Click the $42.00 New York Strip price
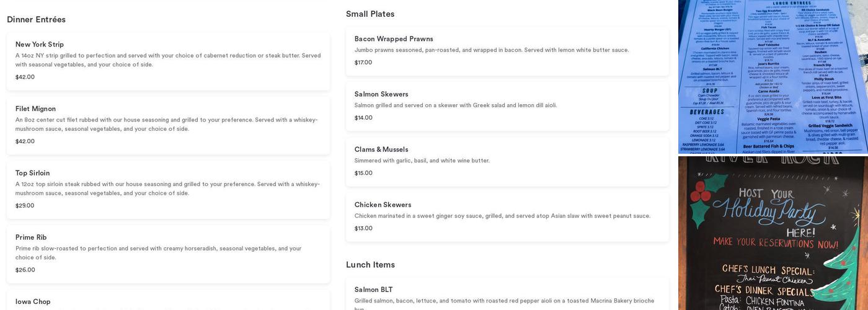This screenshot has width=868, height=310. [25, 77]
